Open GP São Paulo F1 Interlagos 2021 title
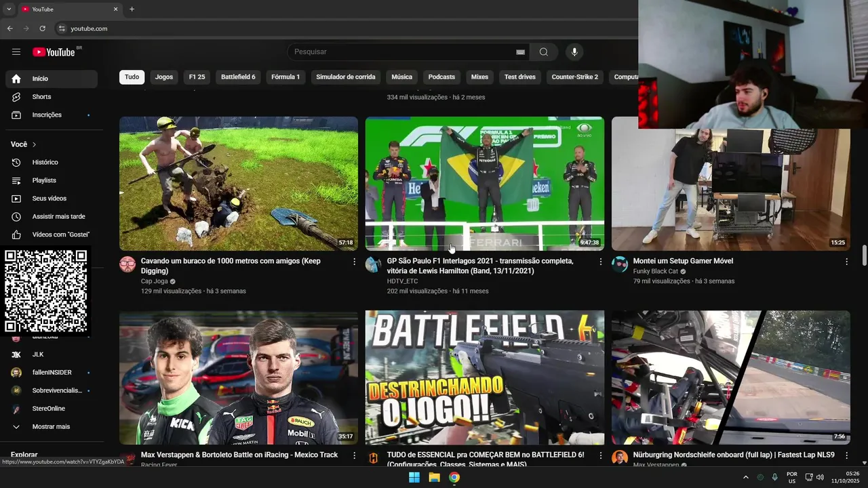The height and width of the screenshot is (488, 868). pos(480,266)
